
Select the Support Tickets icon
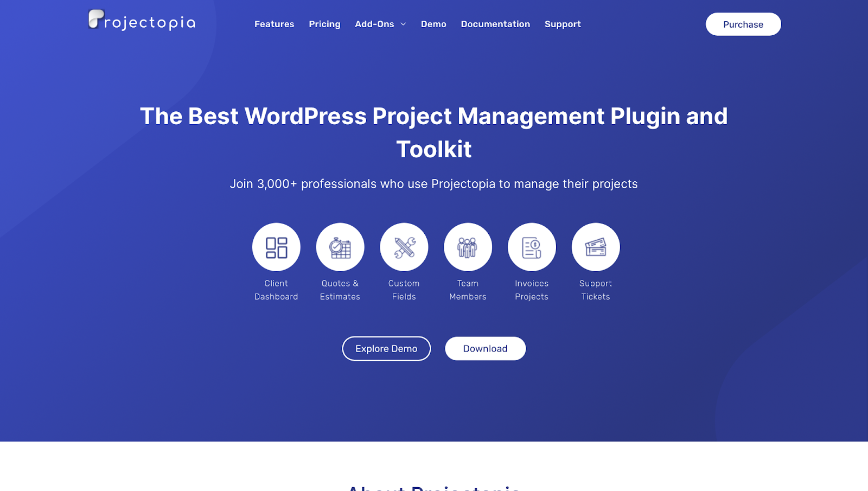tap(596, 247)
